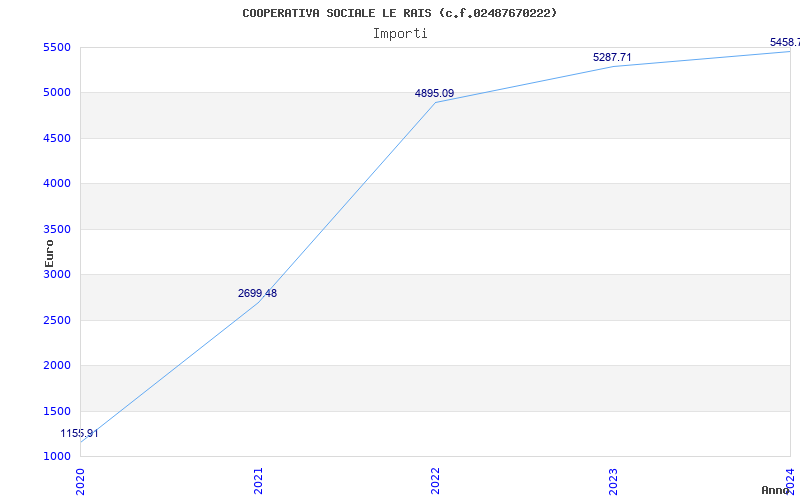Select the Importi subtitle text
This screenshot has width=800, height=500.
[400, 34]
